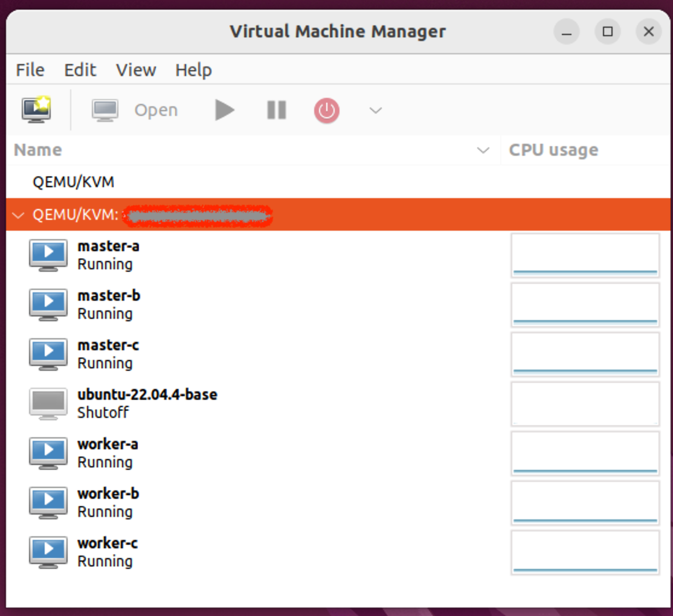Open the Help menu
The height and width of the screenshot is (616, 673).
click(x=193, y=70)
